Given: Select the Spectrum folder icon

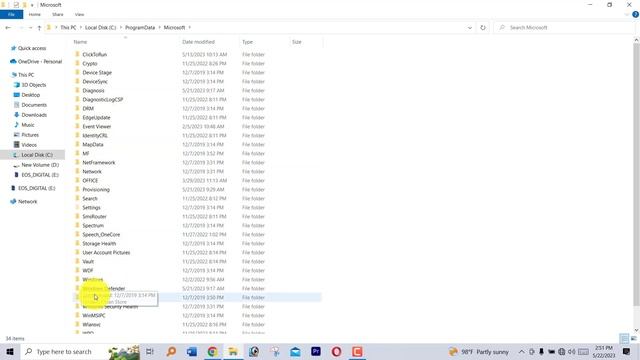Looking at the screenshot, I should (x=78, y=225).
